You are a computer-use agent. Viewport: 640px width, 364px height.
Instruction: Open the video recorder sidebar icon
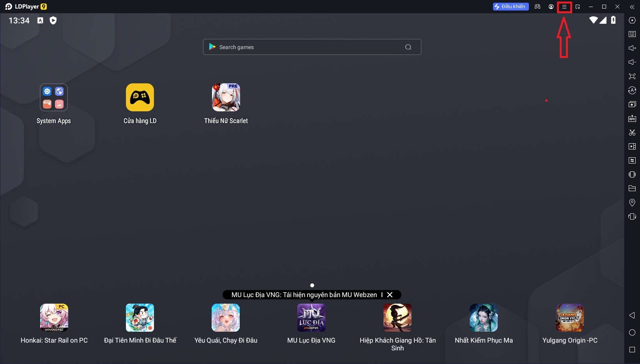632,146
